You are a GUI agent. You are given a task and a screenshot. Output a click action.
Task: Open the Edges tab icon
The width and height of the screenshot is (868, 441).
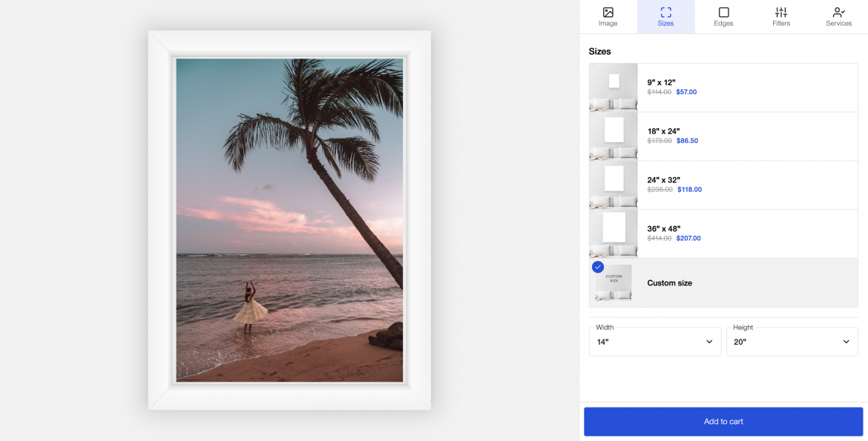click(723, 12)
